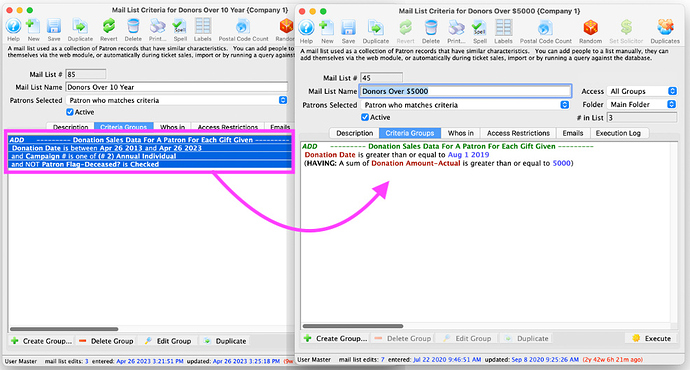Click Spell icon in Donors Over 10 Year window
690x370 pixels.
(180, 26)
